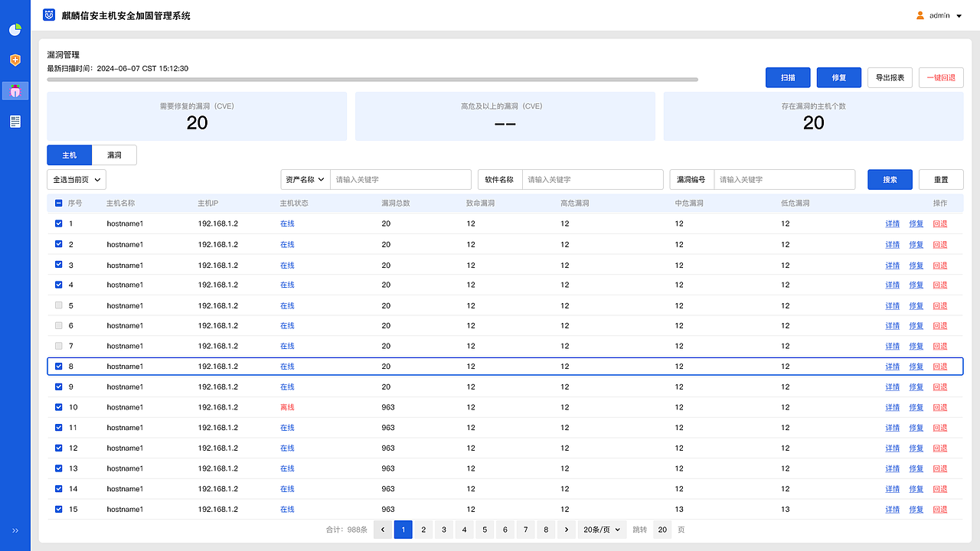
Task: Click the top 修复 repair button
Action: click(839, 77)
